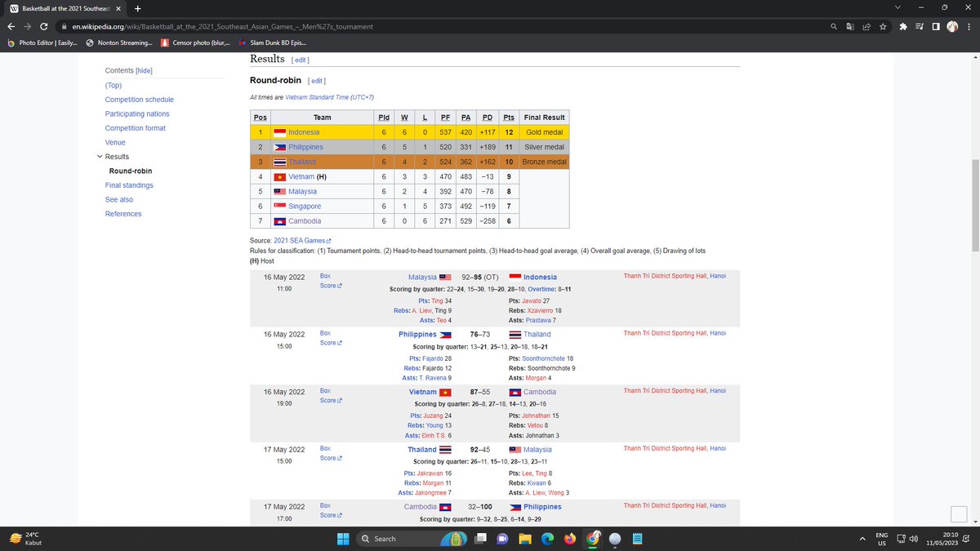
Task: Click the Pts column header
Action: (509, 118)
